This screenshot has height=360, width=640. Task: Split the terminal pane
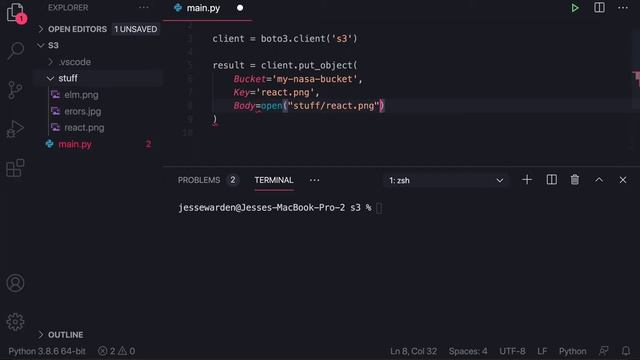pyautogui.click(x=551, y=180)
